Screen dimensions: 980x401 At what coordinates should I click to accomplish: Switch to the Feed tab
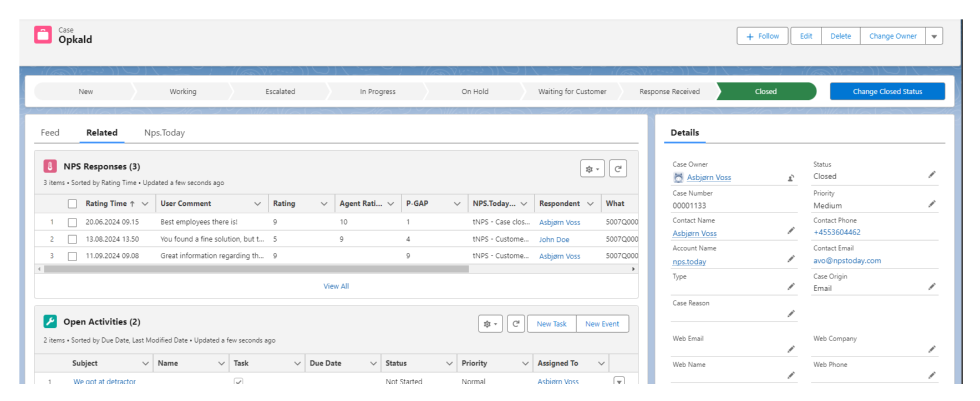(50, 133)
